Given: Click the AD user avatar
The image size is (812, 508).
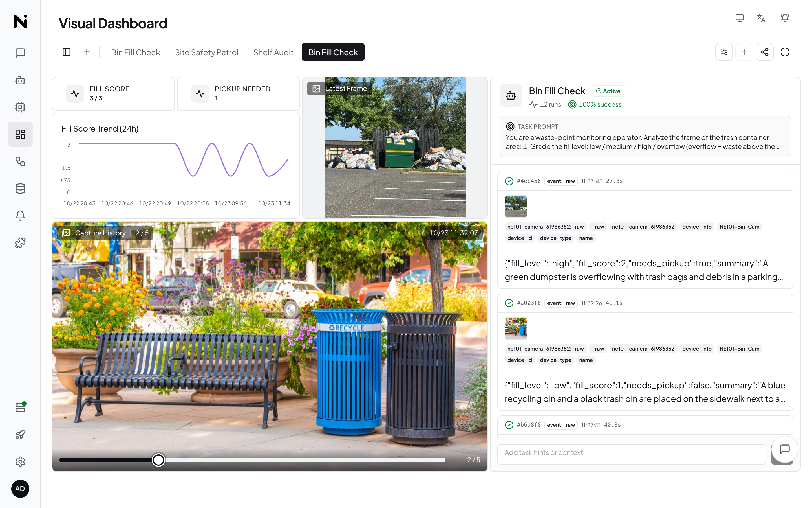Looking at the screenshot, I should (20, 489).
